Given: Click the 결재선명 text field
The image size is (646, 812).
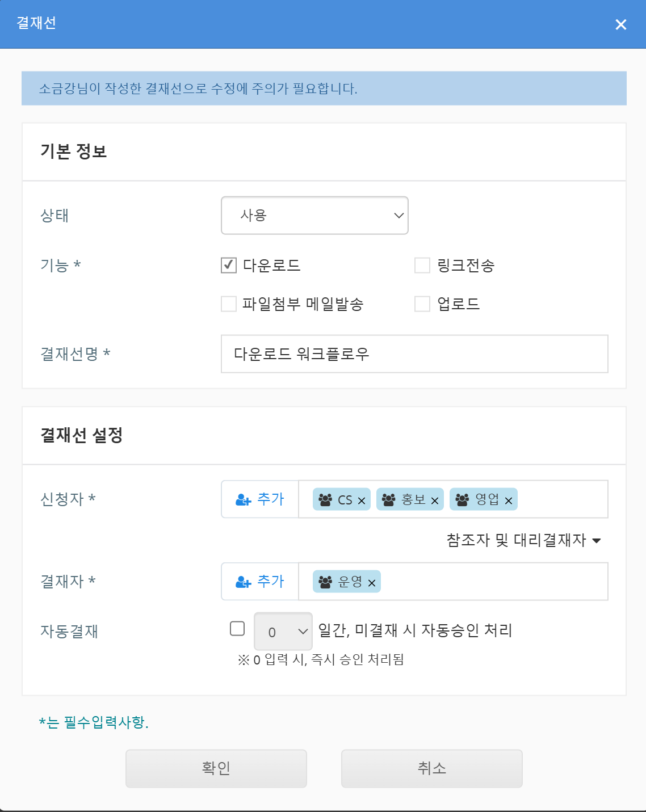Looking at the screenshot, I should pos(414,354).
